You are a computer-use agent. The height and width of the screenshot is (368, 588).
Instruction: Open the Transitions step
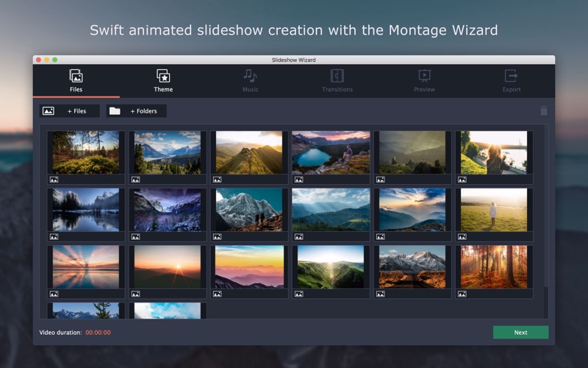point(337,81)
